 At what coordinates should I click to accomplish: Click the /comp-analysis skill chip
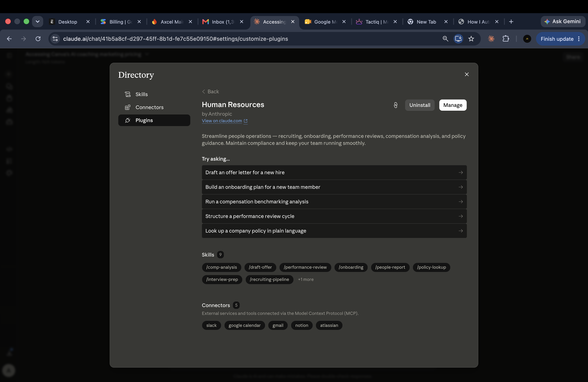click(221, 267)
